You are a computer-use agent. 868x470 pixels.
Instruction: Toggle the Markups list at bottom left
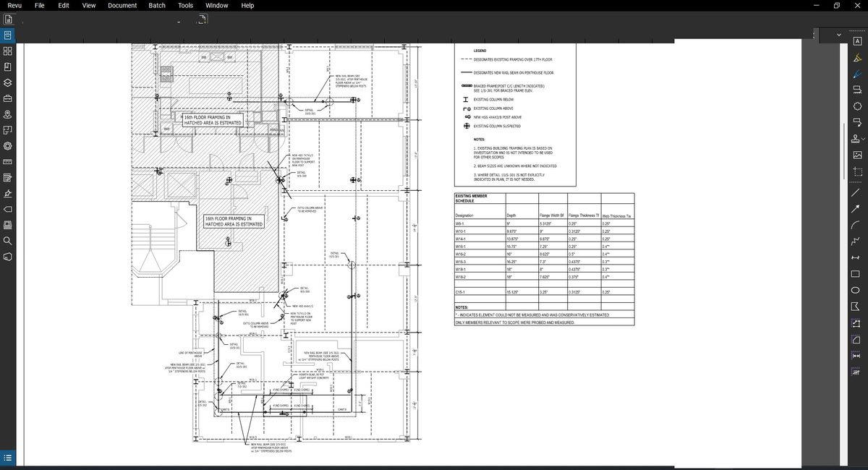[x=7, y=457]
